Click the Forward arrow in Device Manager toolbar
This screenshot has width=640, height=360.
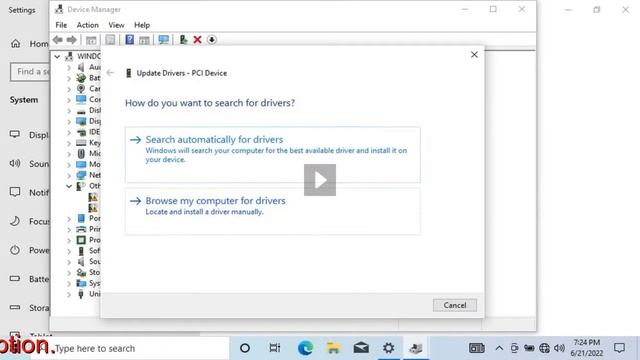(71, 40)
